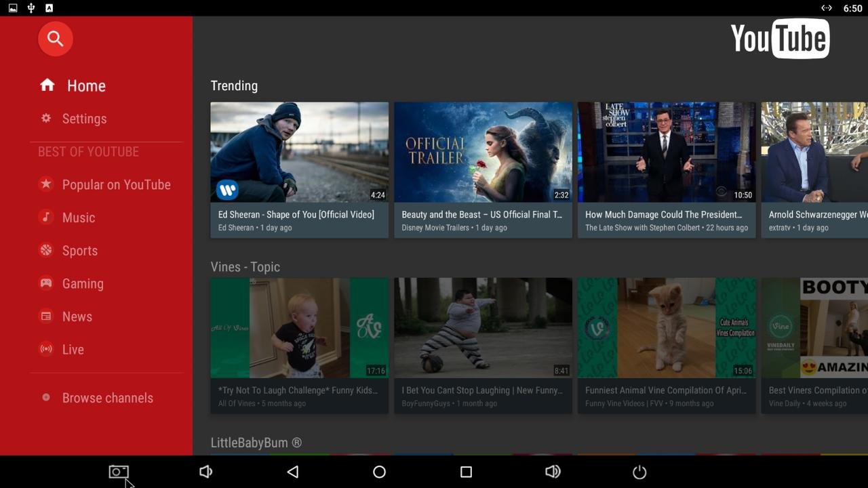Play the Stephen Colbert Late Show thumbnail

click(x=667, y=152)
